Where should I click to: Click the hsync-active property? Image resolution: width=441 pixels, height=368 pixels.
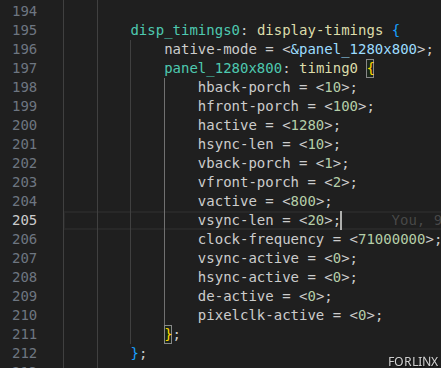tap(248, 277)
